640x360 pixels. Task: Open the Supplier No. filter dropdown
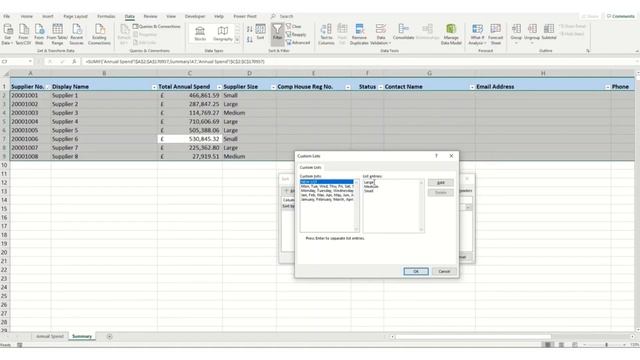point(47,87)
